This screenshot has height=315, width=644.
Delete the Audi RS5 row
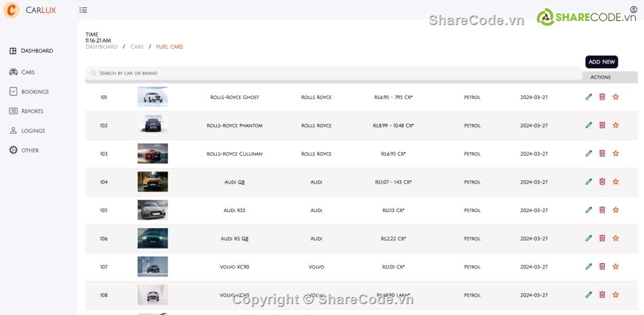[x=602, y=210]
